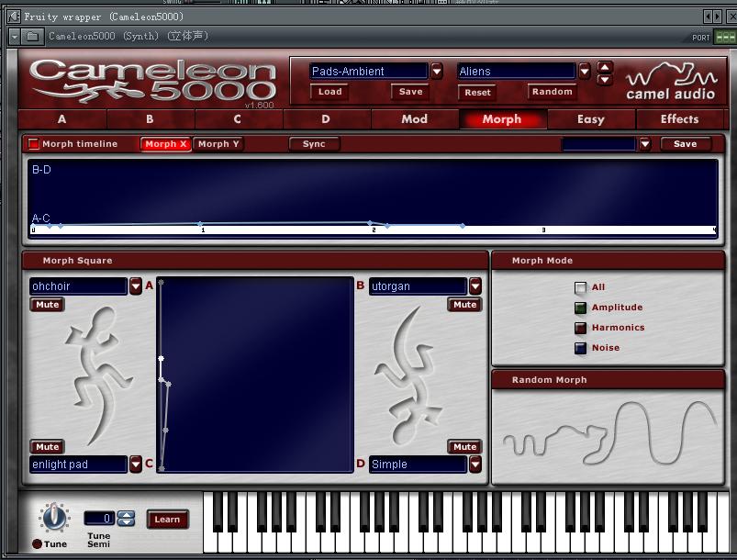
Task: Click the Load bank button
Action: click(330, 92)
